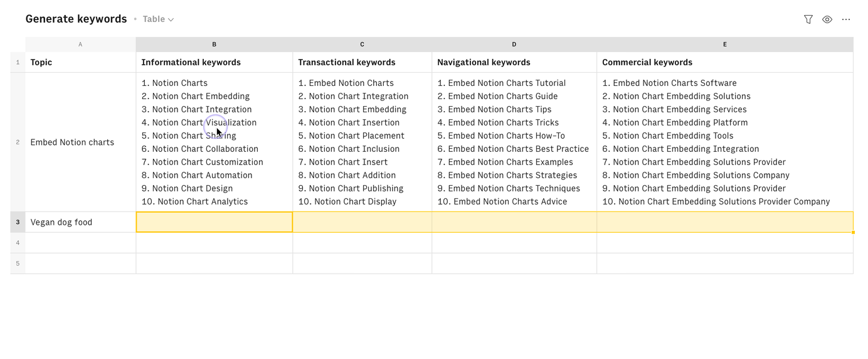This screenshot has width=868, height=359.
Task: Click empty cell A5 in Topic column
Action: coord(80,264)
